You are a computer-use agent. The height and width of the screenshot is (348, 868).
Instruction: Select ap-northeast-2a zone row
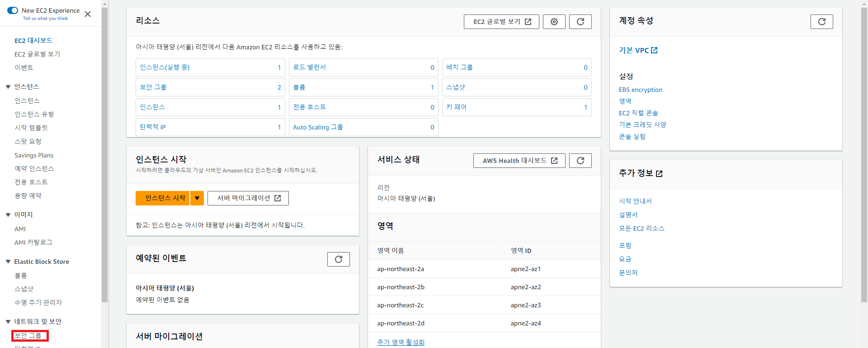484,269
